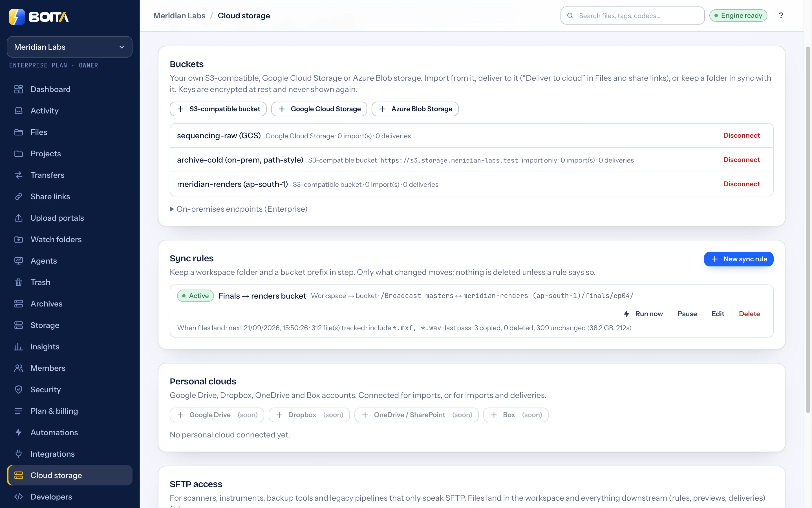Open the Dashboard grid icon
Screen dimensions: 812x508
tap(18, 89)
